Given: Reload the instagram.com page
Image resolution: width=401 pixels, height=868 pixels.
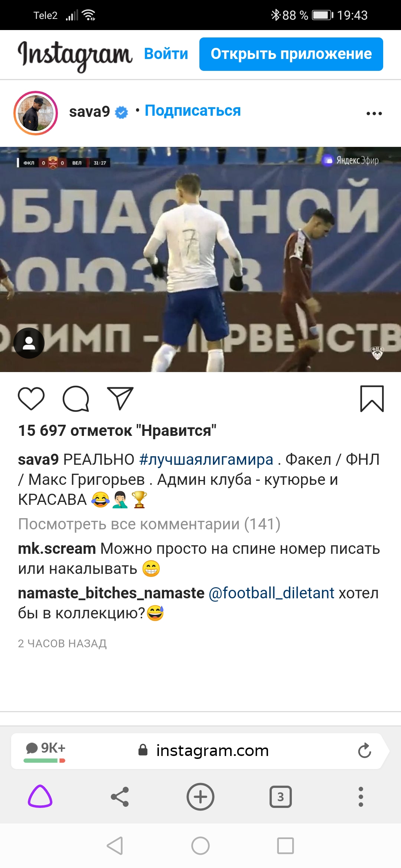Looking at the screenshot, I should click(x=365, y=750).
